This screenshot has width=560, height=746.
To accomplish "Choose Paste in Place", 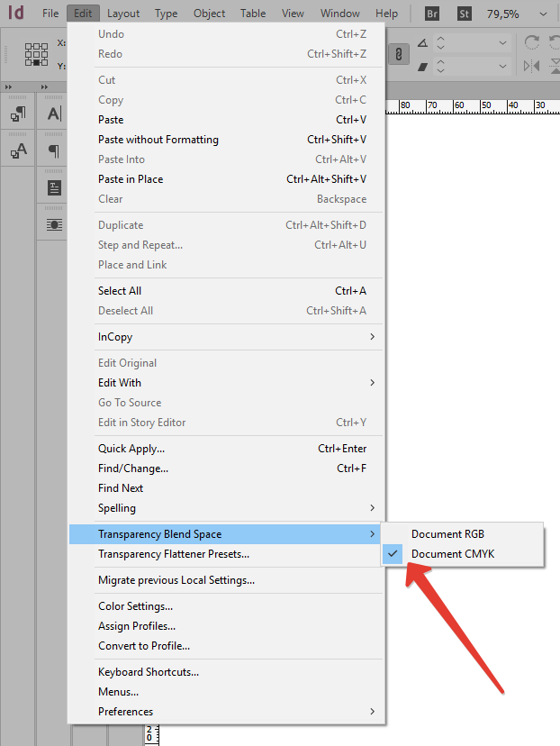I will click(226, 179).
